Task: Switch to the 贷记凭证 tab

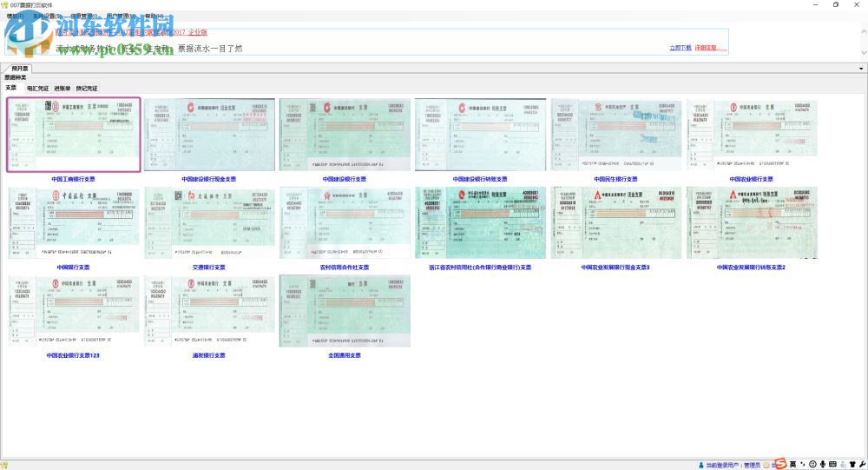Action: pos(86,88)
